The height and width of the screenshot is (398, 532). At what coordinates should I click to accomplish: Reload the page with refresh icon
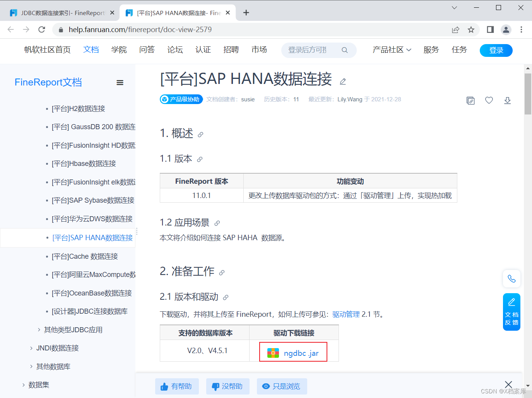(x=42, y=29)
